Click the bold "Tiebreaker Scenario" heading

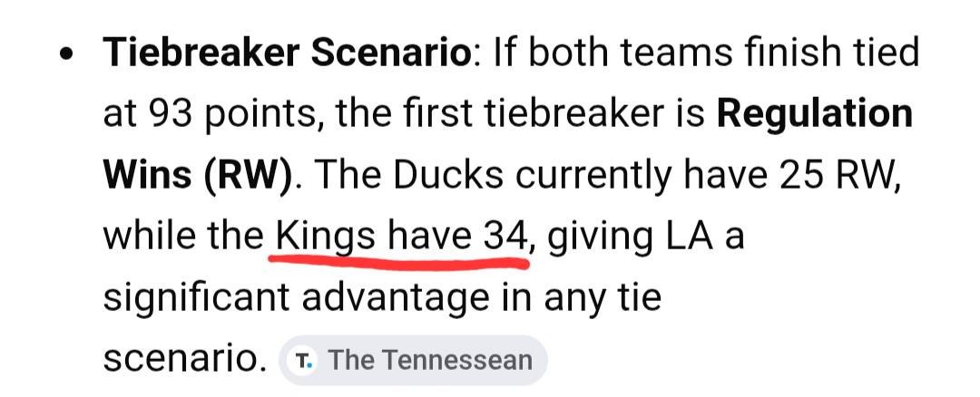click(287, 53)
